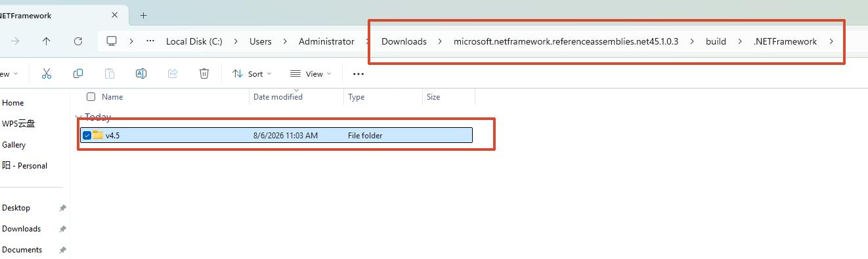Click the This PC monitor icon in address bar

coord(112,41)
